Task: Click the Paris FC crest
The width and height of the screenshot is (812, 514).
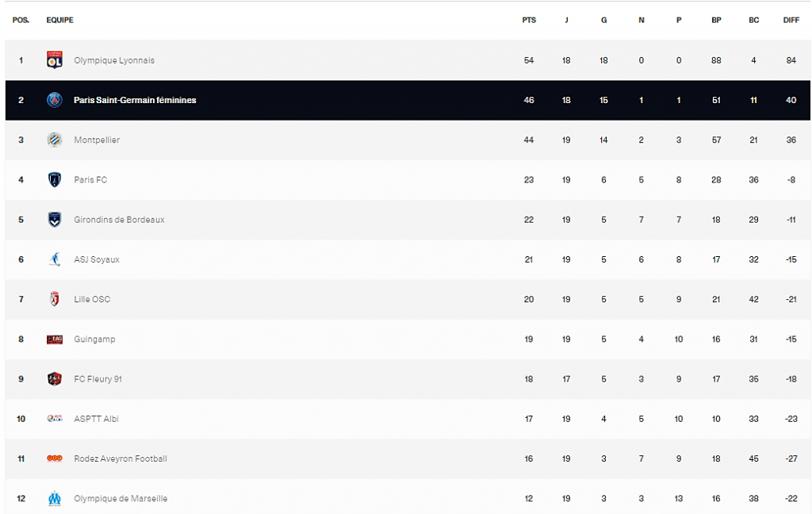Action: tap(55, 179)
